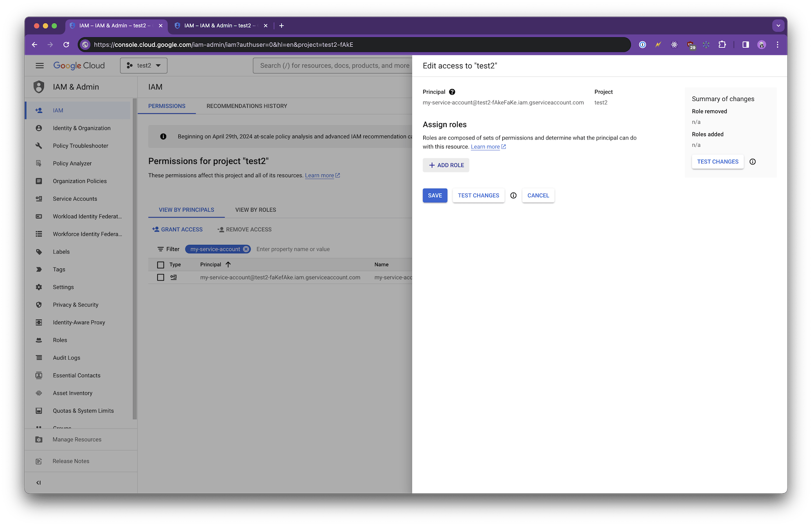Select the header checkbox in the permissions table
Viewport: 812px width, 526px height.
pos(160,265)
